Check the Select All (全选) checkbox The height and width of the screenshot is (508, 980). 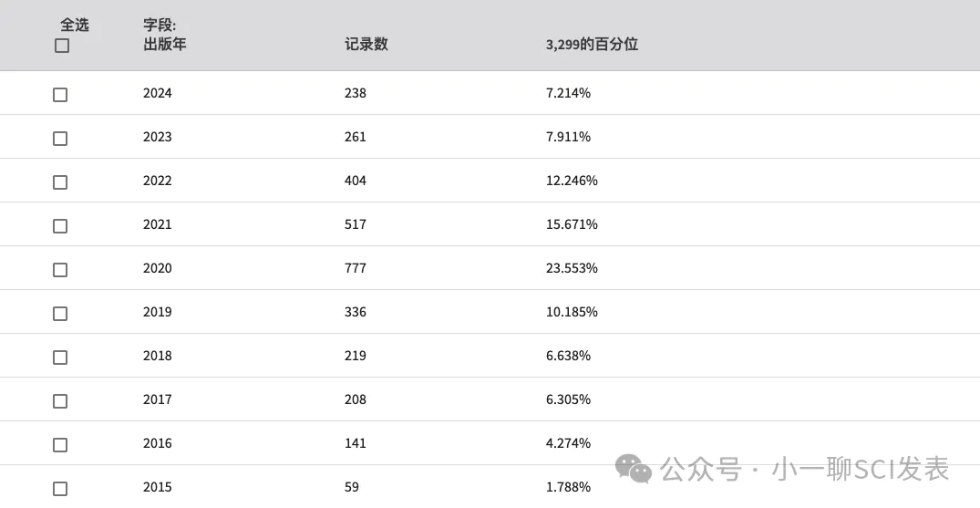(x=62, y=46)
